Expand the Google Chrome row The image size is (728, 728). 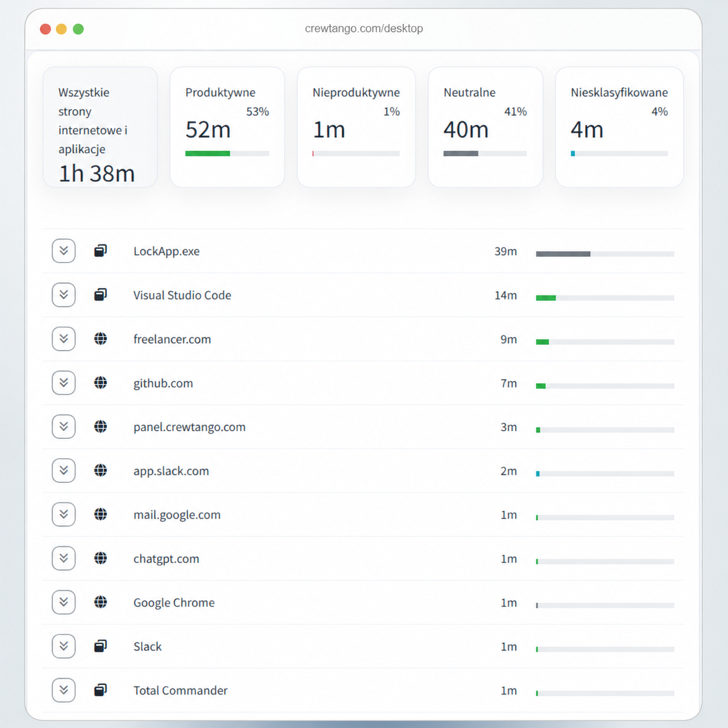(x=64, y=602)
